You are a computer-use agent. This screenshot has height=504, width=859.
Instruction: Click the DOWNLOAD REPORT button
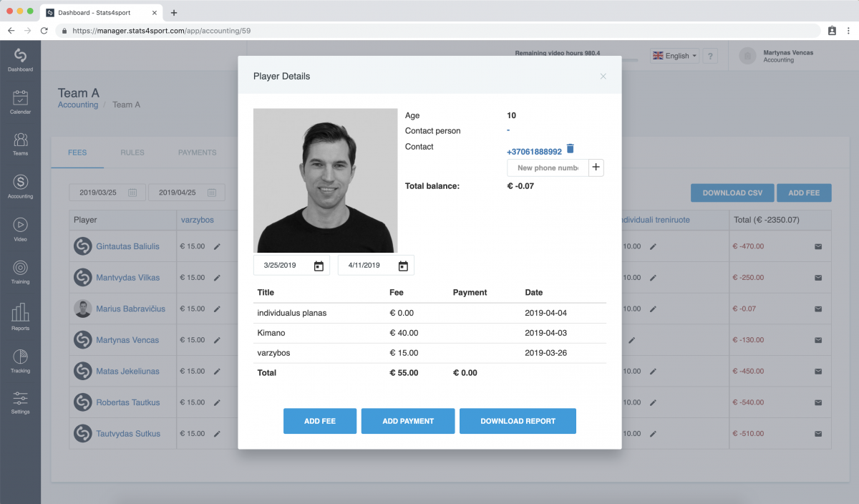pos(518,421)
